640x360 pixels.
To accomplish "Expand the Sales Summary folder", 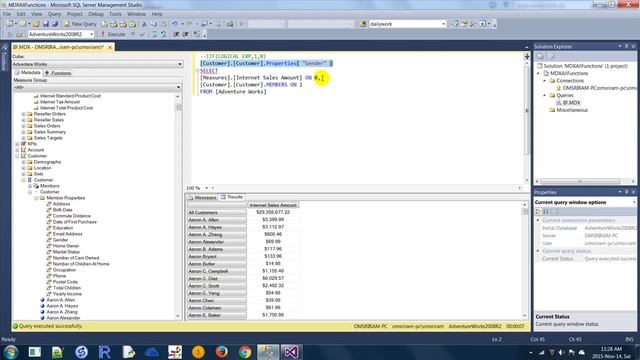I will [23, 132].
